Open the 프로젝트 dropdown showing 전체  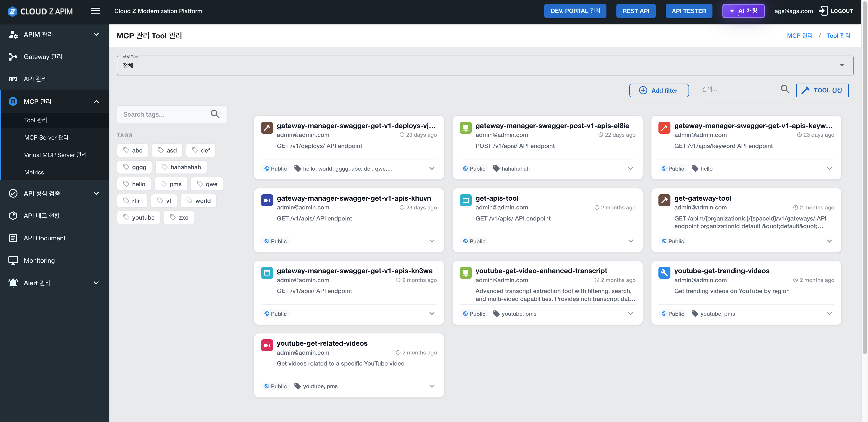[485, 65]
